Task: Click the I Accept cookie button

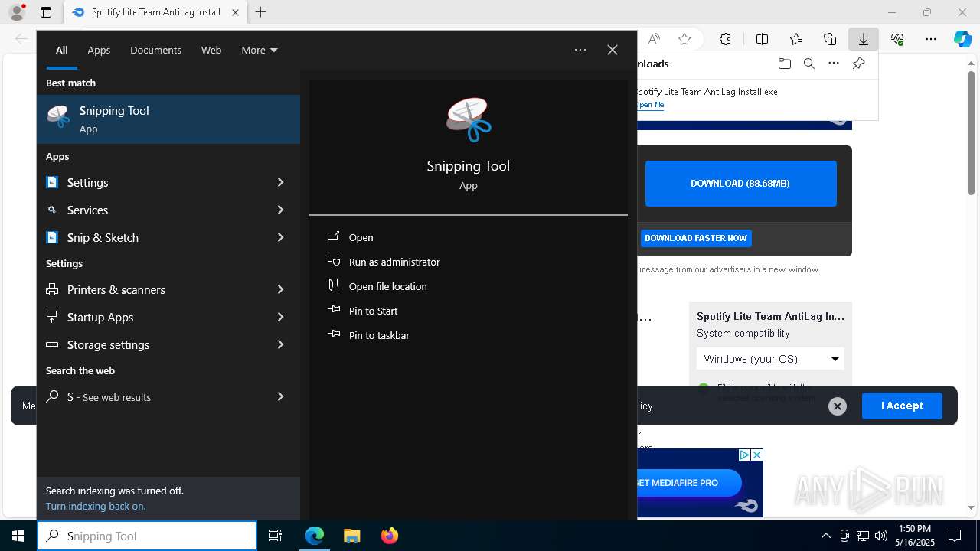Action: point(902,406)
